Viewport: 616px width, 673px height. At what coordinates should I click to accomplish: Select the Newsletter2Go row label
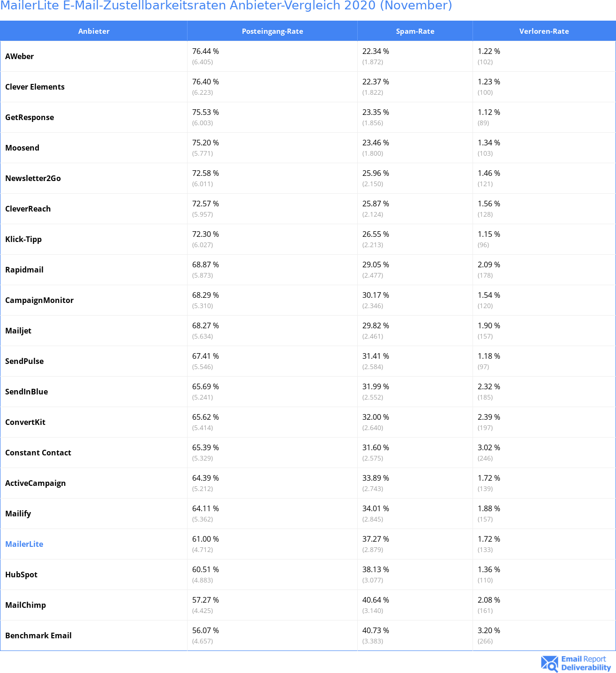33,178
